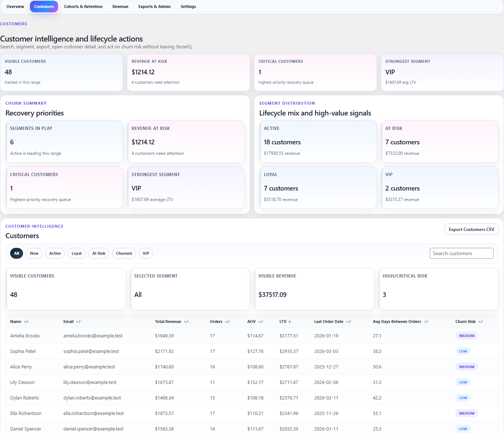Click Export Customers CSV button

(x=471, y=229)
